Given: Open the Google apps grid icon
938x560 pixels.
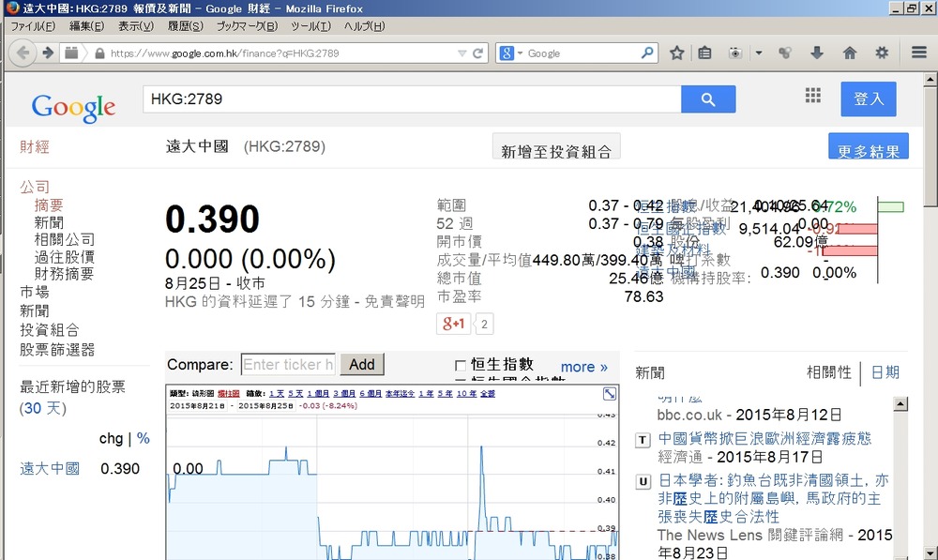Looking at the screenshot, I should pos(813,96).
